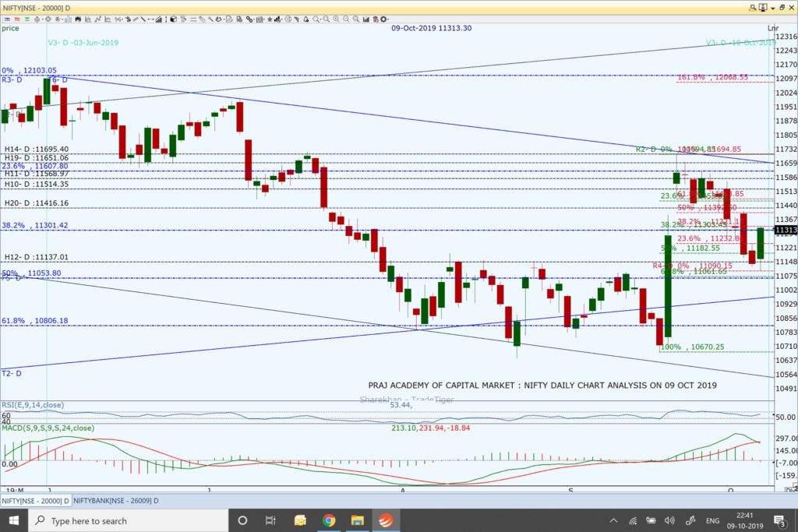Open the Windows Start menu

click(x=14, y=520)
